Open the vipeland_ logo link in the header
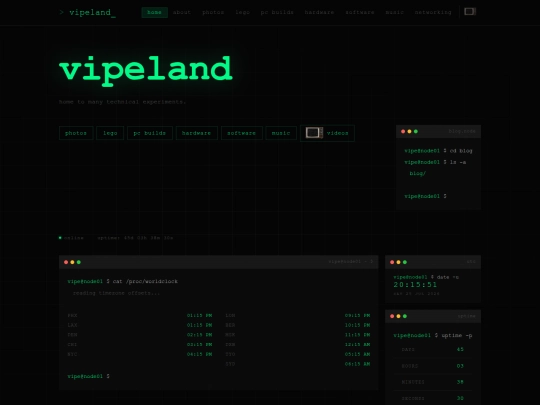The image size is (540, 405). tap(88, 12)
